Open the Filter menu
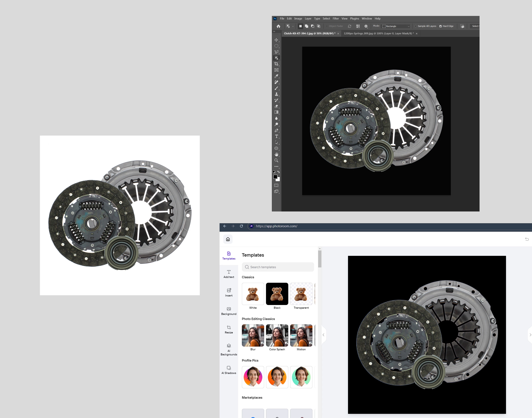The image size is (532, 418). pyautogui.click(x=336, y=19)
